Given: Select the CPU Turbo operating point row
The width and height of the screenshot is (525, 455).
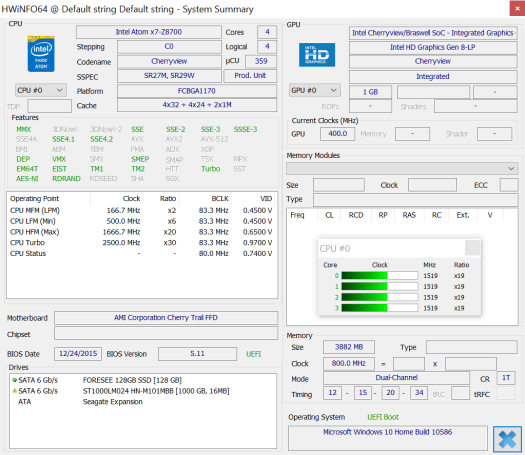Looking at the screenshot, I should (x=141, y=242).
